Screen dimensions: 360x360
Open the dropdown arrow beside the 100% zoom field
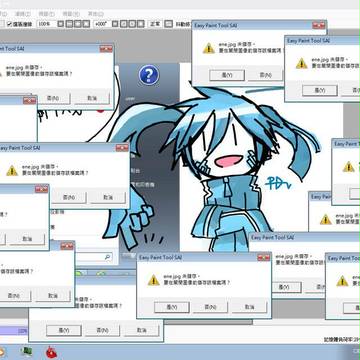[60, 24]
